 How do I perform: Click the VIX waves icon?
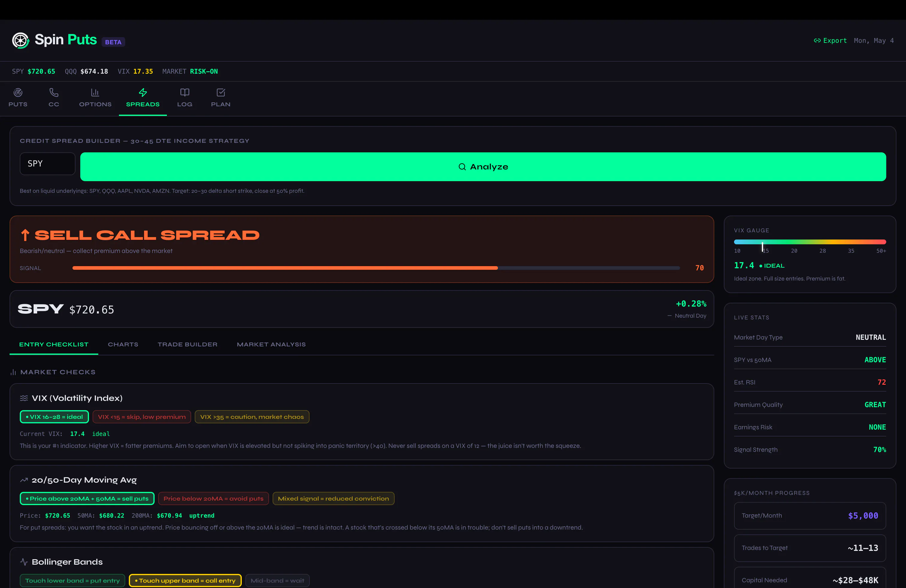coord(24,398)
